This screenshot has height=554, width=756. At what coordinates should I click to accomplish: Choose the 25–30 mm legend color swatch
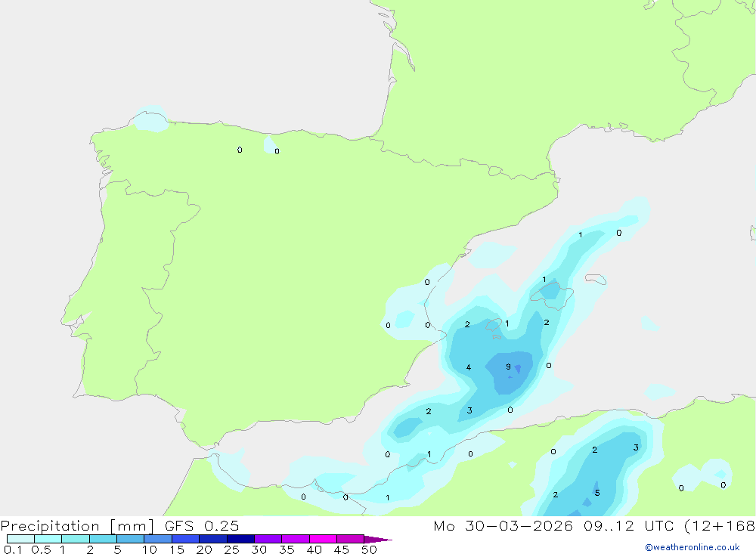pyautogui.click(x=240, y=539)
